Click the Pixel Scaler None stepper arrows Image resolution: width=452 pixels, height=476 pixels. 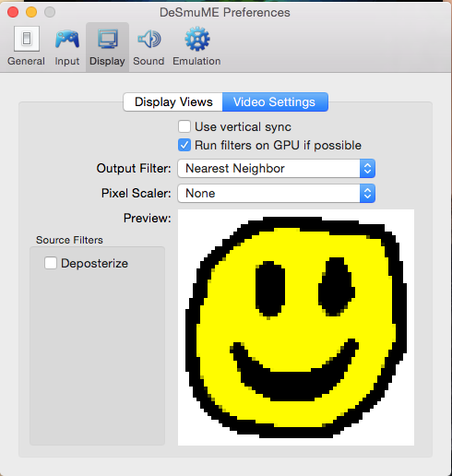(x=367, y=194)
